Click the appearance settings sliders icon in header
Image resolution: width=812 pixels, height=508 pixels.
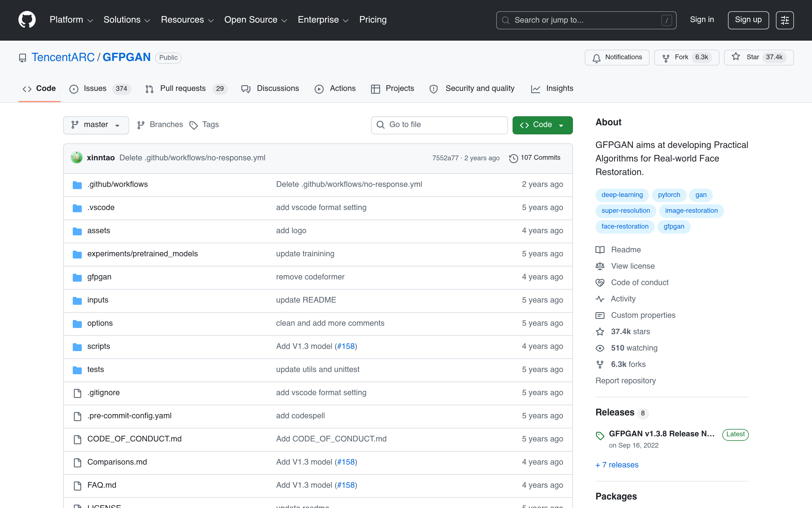(x=784, y=20)
